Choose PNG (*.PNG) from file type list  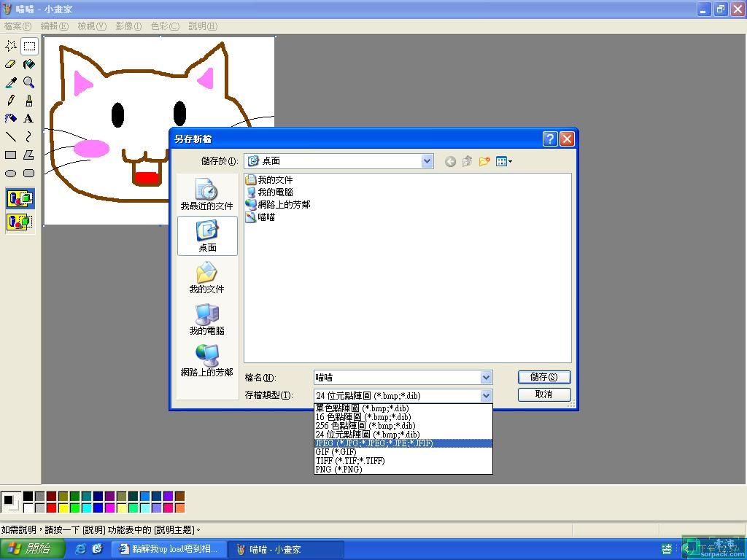[x=338, y=470]
